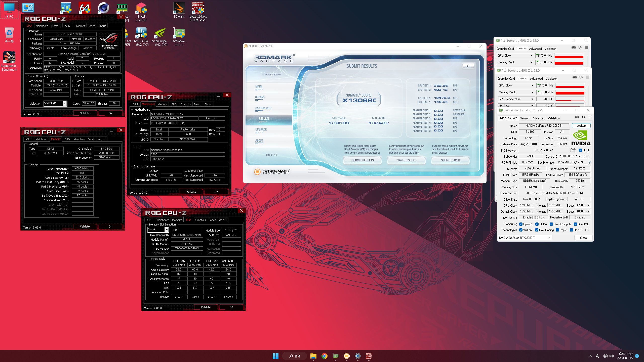Open the GPU Clock dropdown in middle GPU-Z Sensors window
Viewport: 644px width, 362px height.
[516, 85]
